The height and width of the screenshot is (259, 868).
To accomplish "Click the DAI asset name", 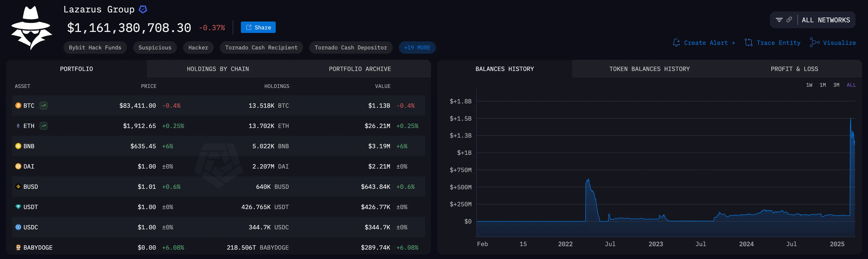I will pos(29,166).
